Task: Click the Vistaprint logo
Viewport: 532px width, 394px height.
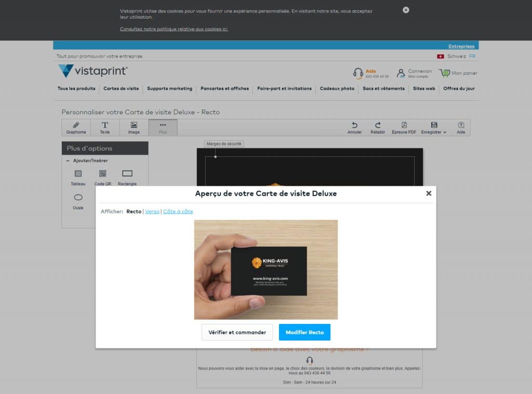Action: 93,71
